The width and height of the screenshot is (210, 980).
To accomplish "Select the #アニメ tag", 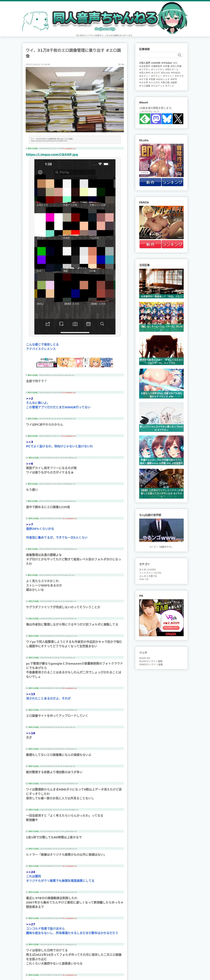I will point(170,86).
